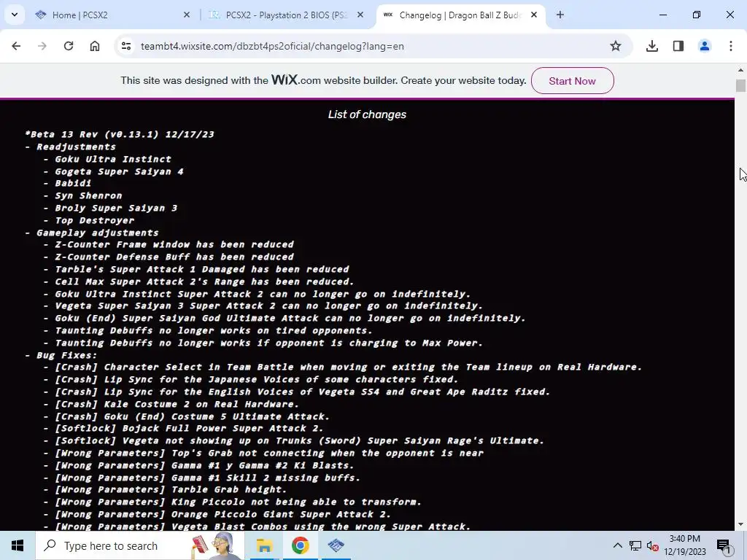Image resolution: width=747 pixels, height=560 pixels.
Task: Switch to the Home | PCSX2 tab
Action: (113, 15)
